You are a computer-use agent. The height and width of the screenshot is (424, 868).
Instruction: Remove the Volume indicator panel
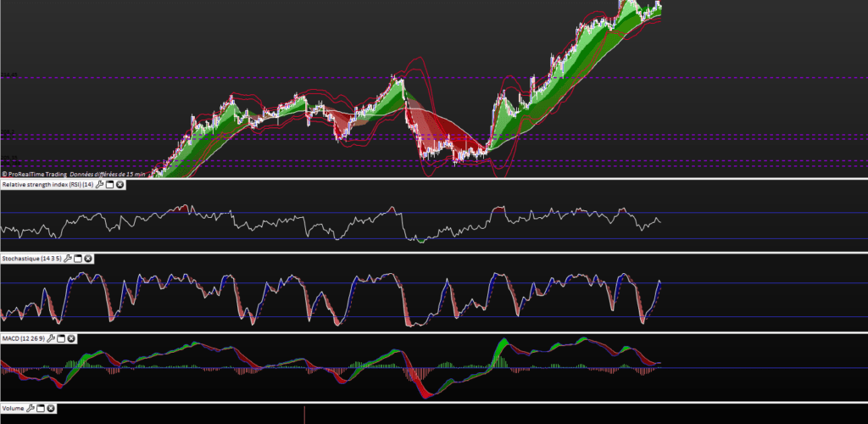pos(51,408)
